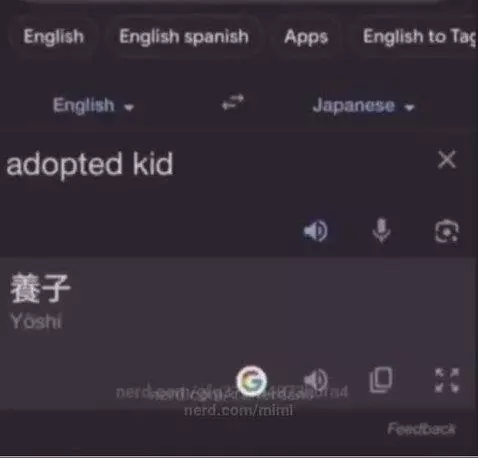Clear the "adopted kid" input text

tap(447, 160)
